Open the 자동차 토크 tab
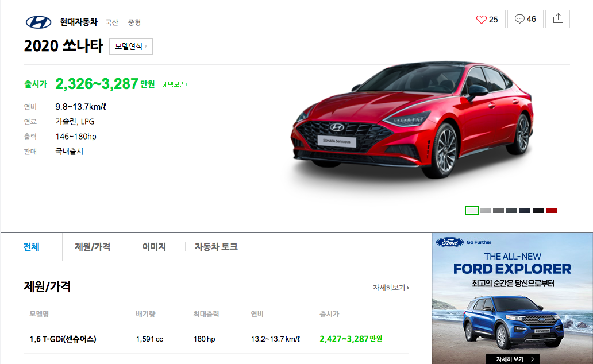 [x=216, y=247]
